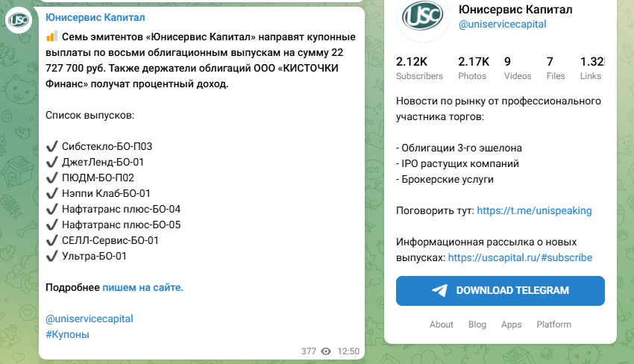Click the checkmark next to Ультра-БО-01
This screenshot has height=364, width=634.
(51, 257)
